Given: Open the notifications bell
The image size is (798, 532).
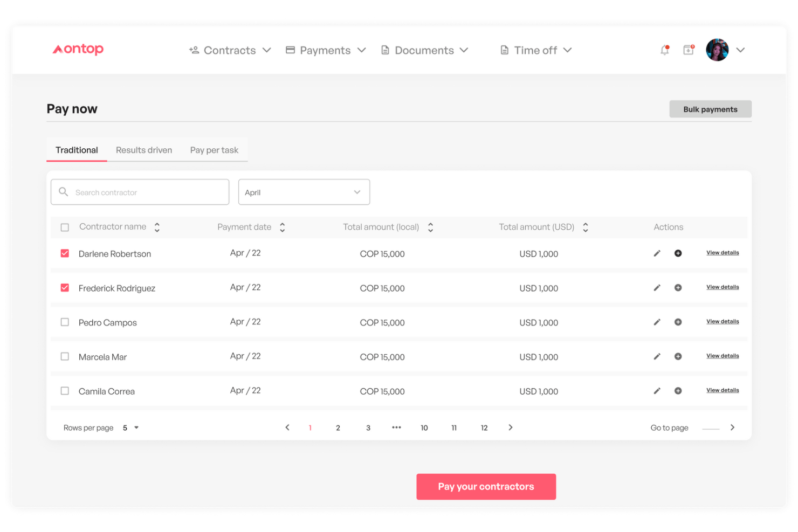Looking at the screenshot, I should (x=665, y=50).
